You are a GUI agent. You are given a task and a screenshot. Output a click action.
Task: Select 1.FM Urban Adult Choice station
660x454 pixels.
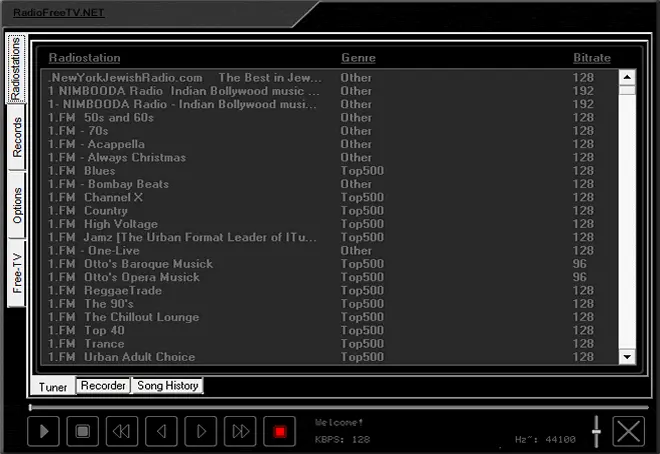point(330,357)
